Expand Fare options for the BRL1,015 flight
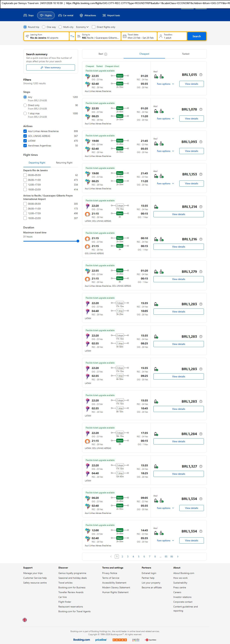This screenshot has height=644, width=230. pos(165,84)
